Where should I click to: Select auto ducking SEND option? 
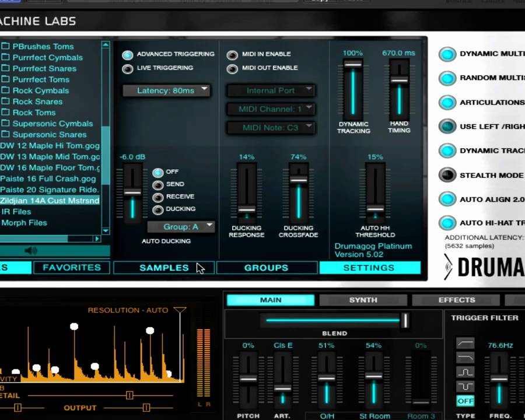[x=158, y=185]
